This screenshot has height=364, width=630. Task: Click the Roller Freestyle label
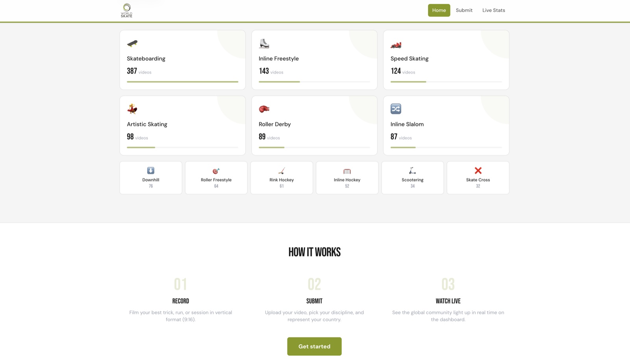pos(216,180)
